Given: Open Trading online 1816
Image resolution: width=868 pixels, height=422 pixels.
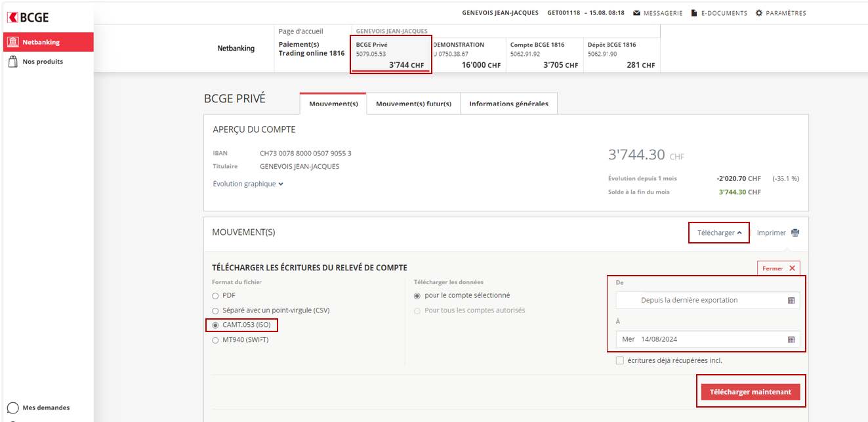Looking at the screenshot, I should pyautogui.click(x=312, y=54).
